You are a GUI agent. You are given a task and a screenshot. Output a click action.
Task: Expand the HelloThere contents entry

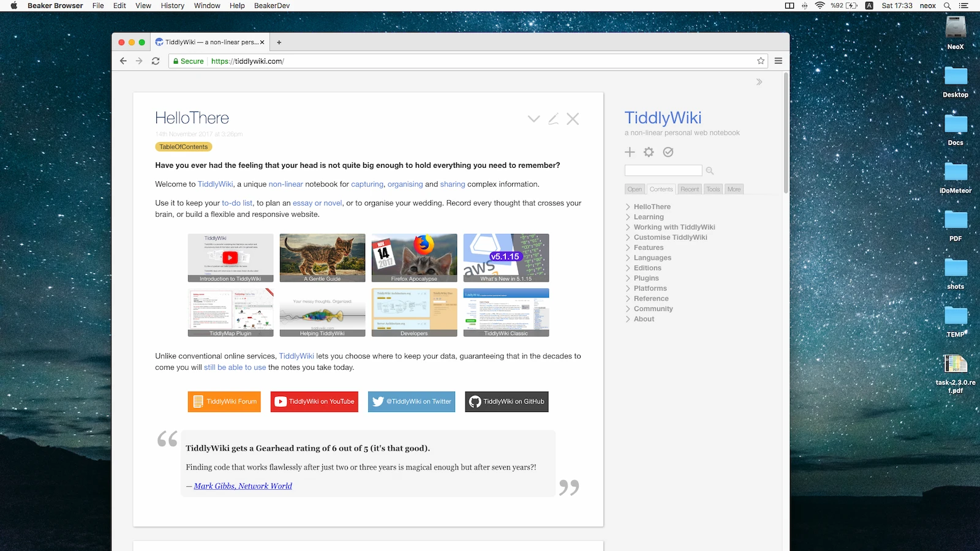(628, 207)
